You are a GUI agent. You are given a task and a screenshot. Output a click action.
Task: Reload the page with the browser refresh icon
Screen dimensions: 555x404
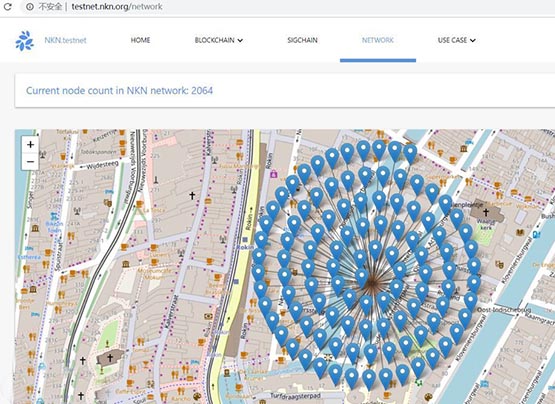[7, 6]
